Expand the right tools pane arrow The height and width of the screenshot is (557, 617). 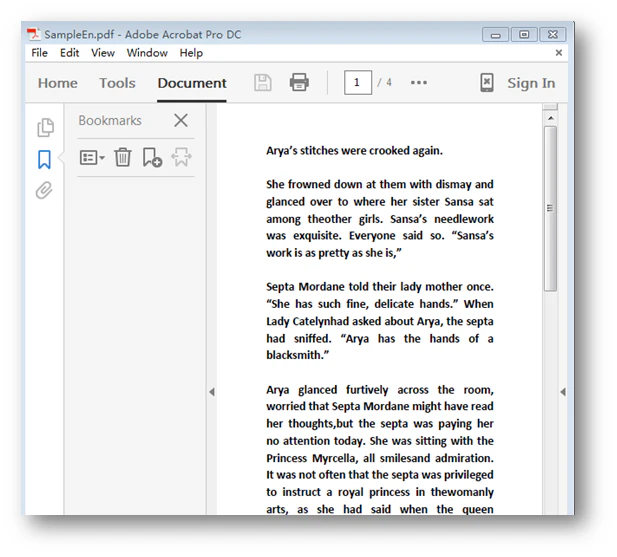tap(563, 392)
